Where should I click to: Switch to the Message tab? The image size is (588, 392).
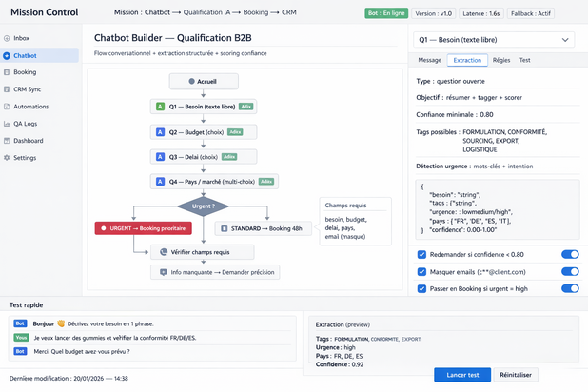click(430, 60)
